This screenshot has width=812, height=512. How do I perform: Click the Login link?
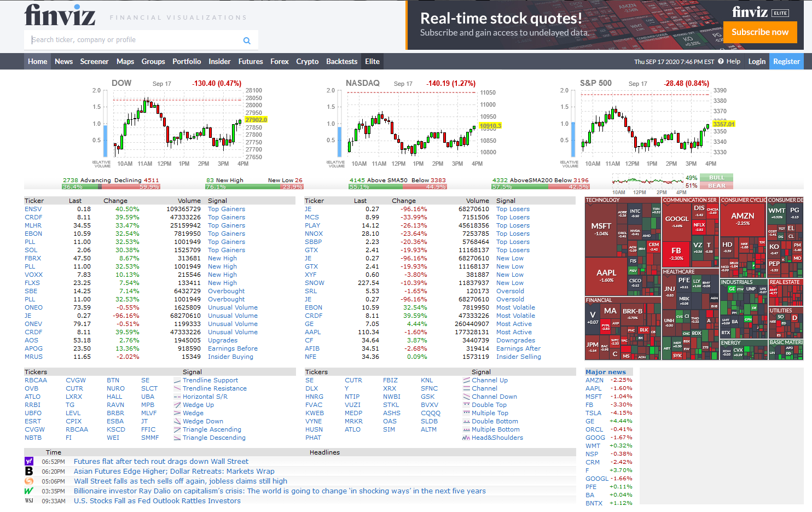coord(757,61)
